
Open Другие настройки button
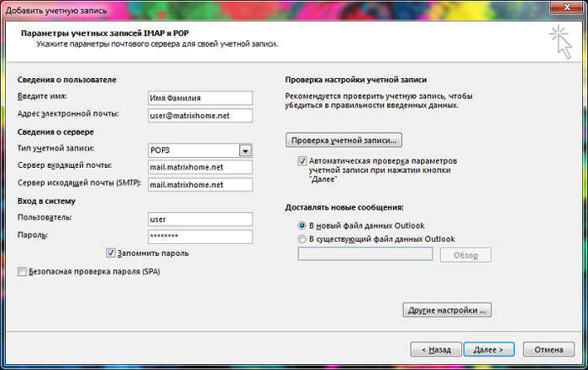[x=447, y=310]
